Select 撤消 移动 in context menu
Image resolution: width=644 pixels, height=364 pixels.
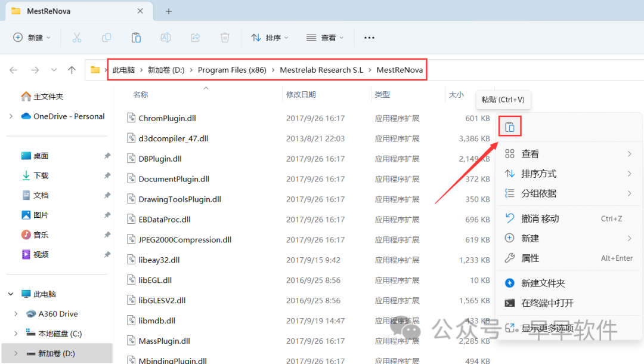click(x=540, y=218)
